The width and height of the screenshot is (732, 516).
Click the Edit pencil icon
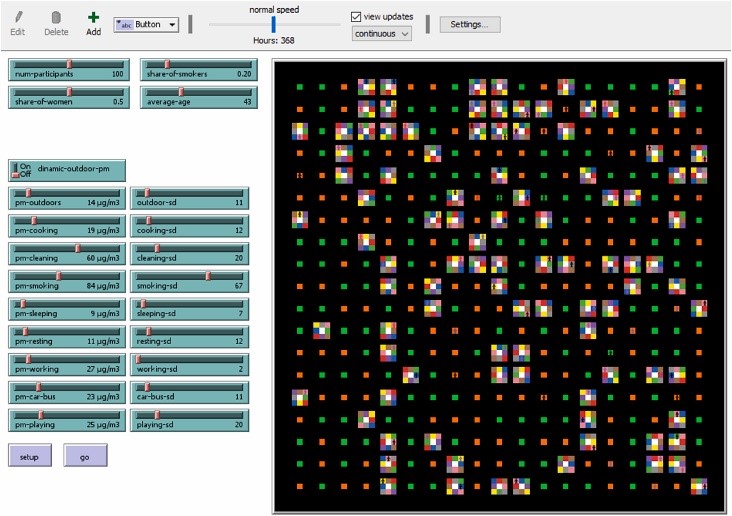(18, 17)
